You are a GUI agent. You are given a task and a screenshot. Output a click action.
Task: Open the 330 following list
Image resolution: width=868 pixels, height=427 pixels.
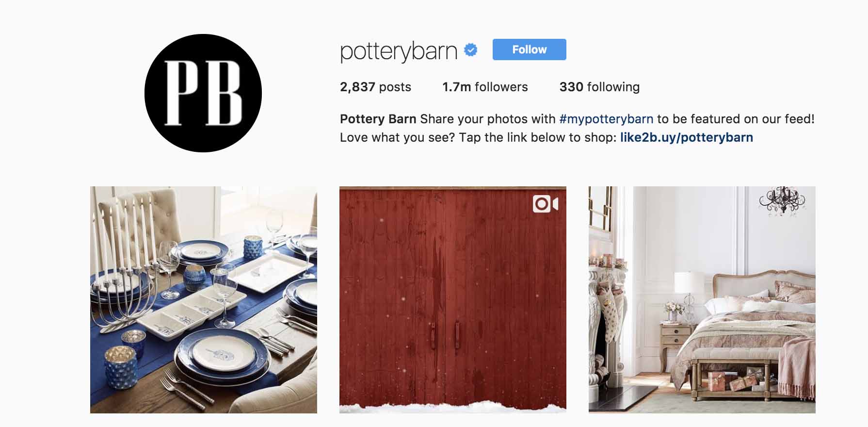click(599, 87)
